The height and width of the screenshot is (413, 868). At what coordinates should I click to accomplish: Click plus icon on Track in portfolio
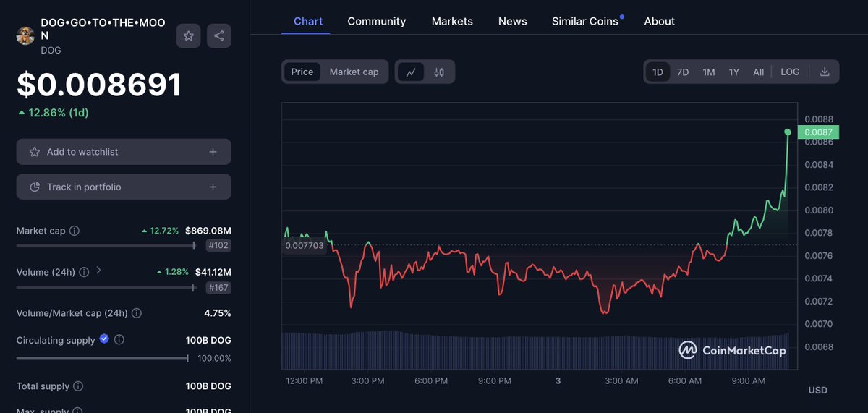213,187
